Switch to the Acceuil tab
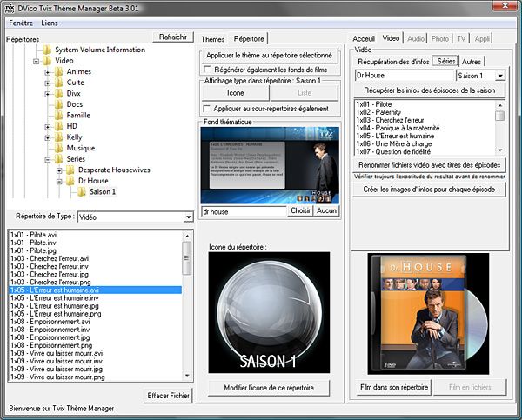 click(364, 39)
